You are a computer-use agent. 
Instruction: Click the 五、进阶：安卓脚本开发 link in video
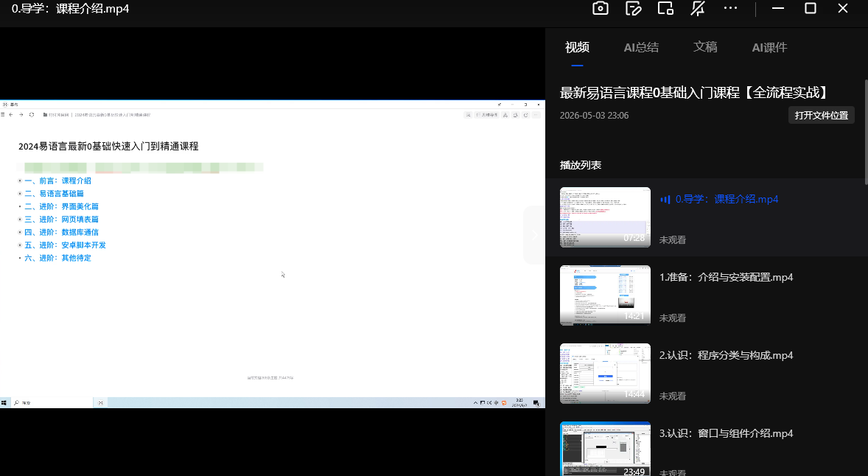click(66, 245)
